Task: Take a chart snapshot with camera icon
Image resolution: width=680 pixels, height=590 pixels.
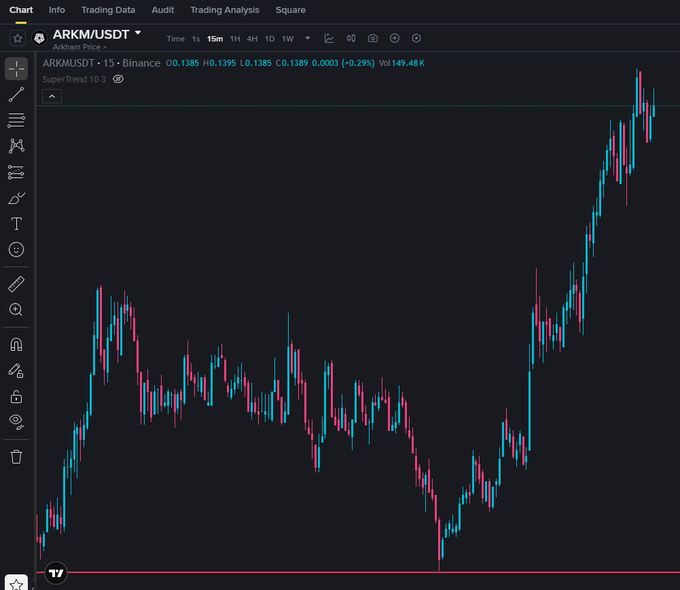Action: (373, 38)
